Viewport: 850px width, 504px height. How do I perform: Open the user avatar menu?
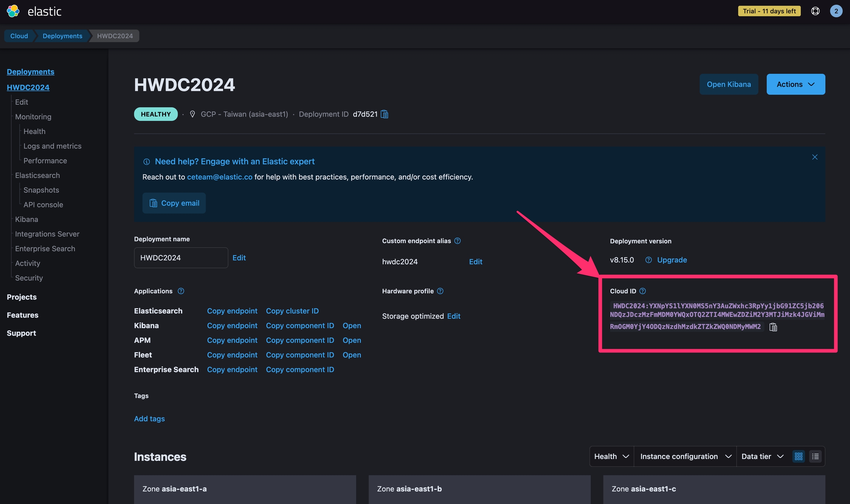click(x=836, y=11)
